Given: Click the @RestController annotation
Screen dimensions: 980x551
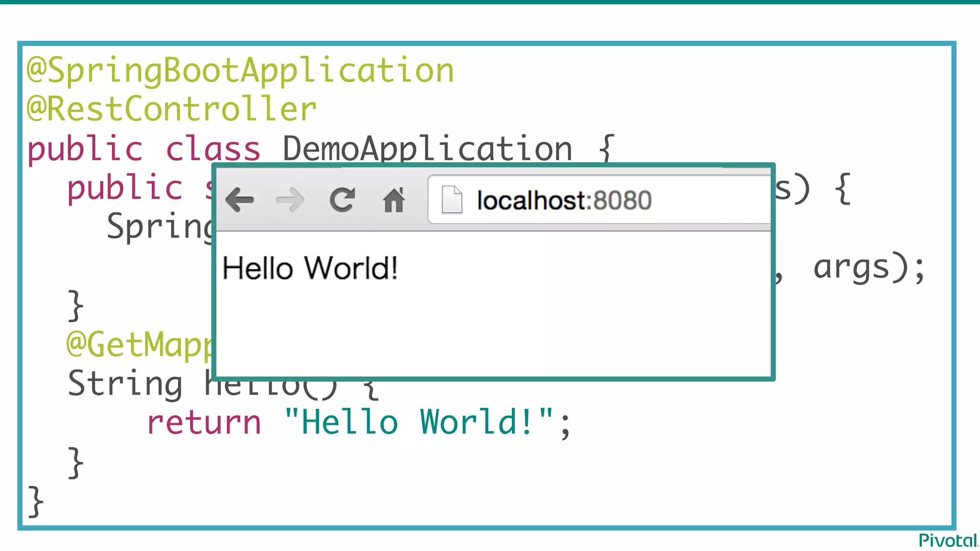Looking at the screenshot, I should (x=172, y=109).
